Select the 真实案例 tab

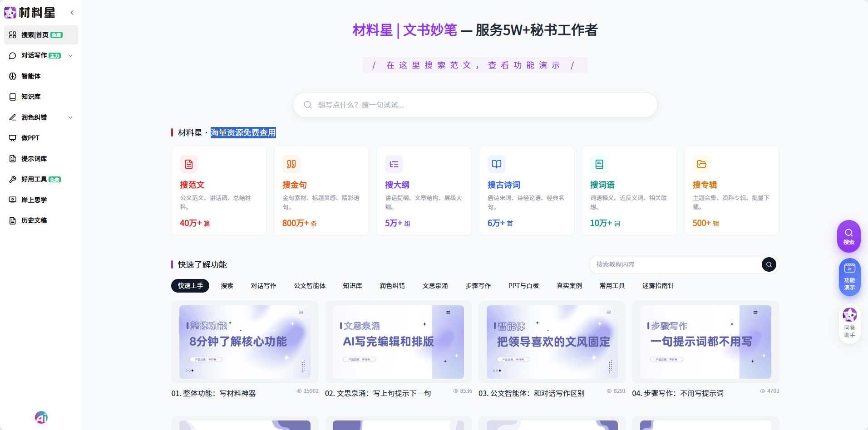(569, 286)
